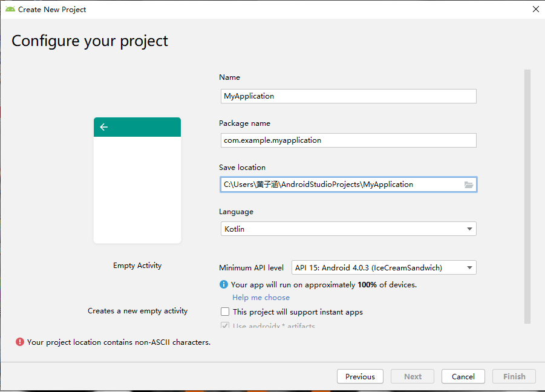Image resolution: width=545 pixels, height=392 pixels.
Task: Toggle the androidx artifacts checkbox
Action: pos(225,327)
